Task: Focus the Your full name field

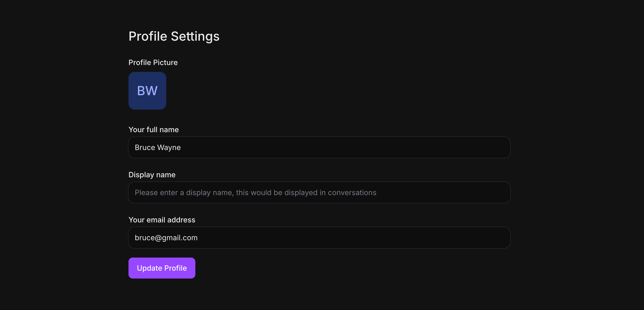Action: [319, 147]
